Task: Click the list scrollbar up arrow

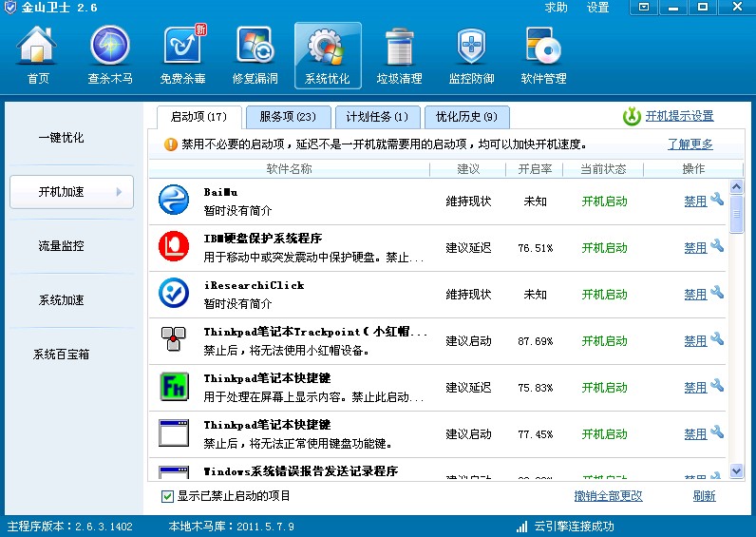Action: click(x=737, y=186)
